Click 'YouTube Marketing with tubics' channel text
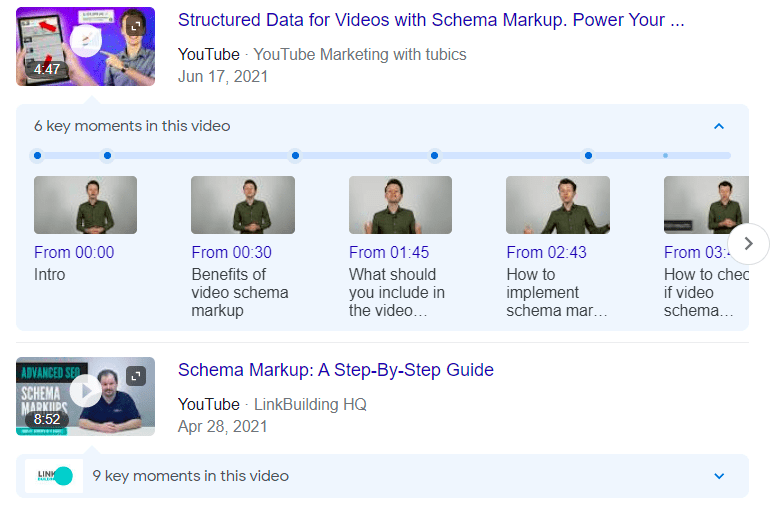 [360, 54]
